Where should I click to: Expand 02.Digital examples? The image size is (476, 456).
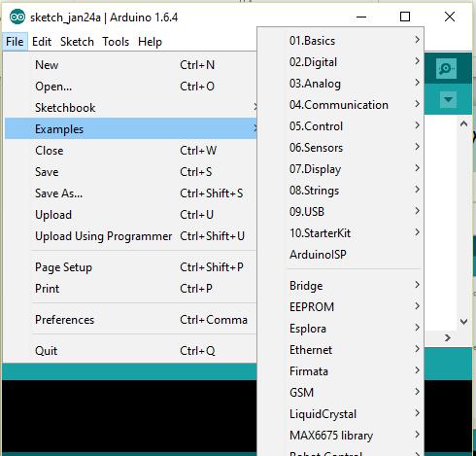(341, 62)
